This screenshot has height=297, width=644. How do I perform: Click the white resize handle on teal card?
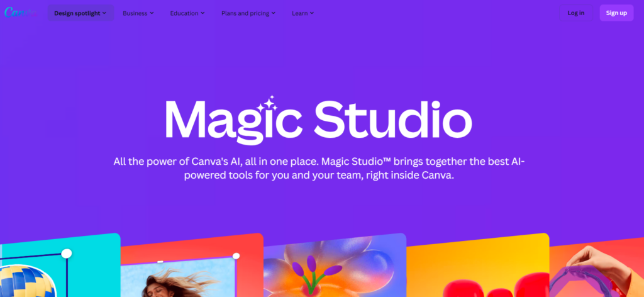pyautogui.click(x=67, y=254)
